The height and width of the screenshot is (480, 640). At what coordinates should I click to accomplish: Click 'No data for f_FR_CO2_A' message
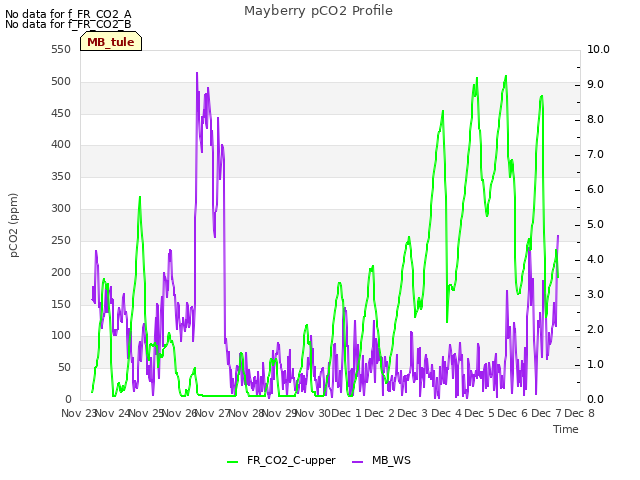[68, 14]
